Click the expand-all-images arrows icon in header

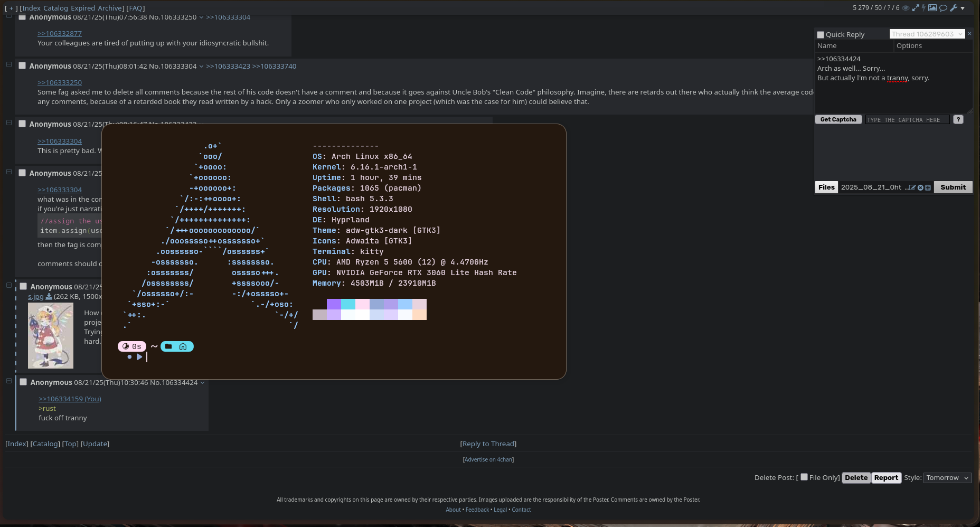[916, 8]
